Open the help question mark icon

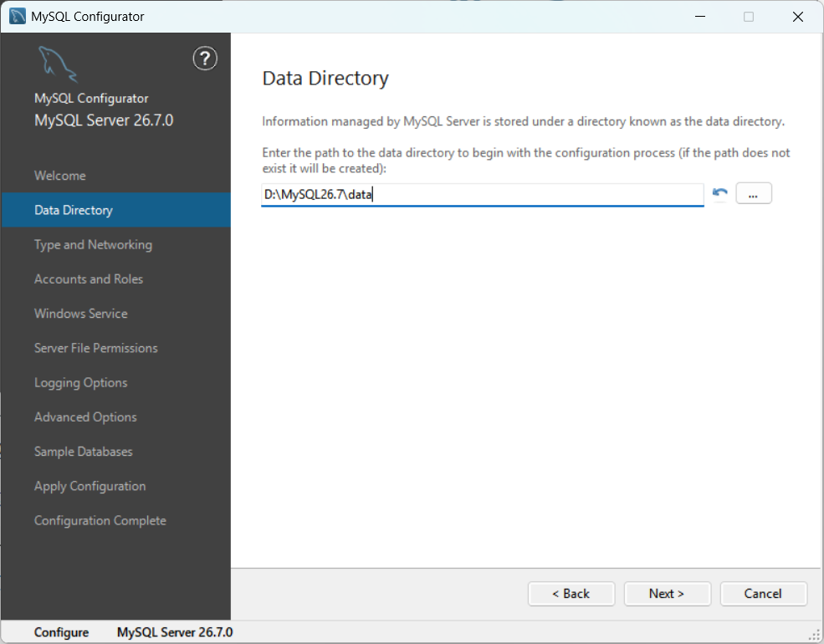pos(205,59)
